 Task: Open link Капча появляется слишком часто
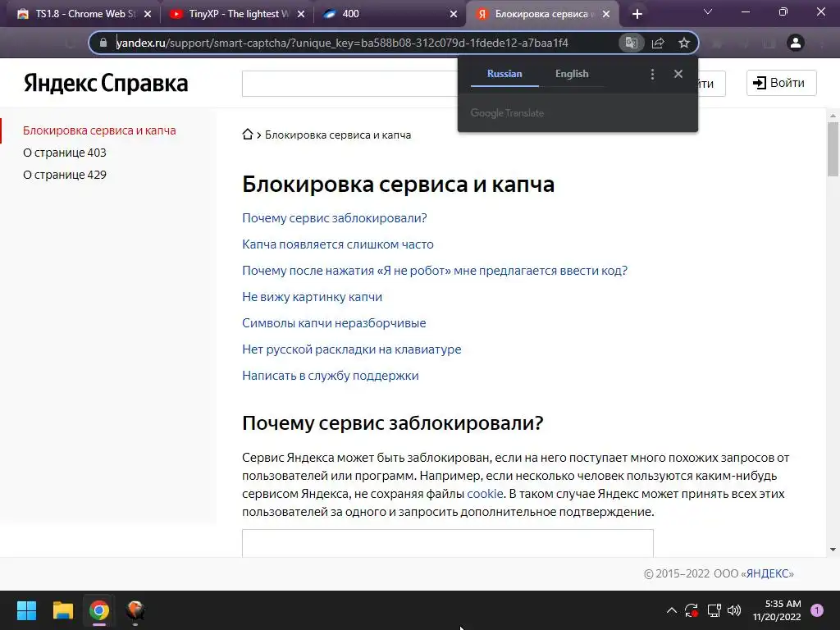(337, 244)
